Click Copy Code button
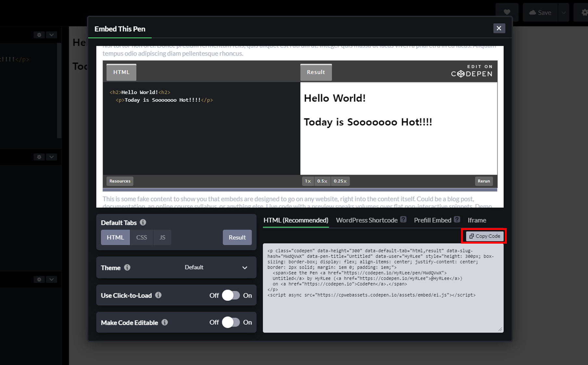 pos(484,236)
